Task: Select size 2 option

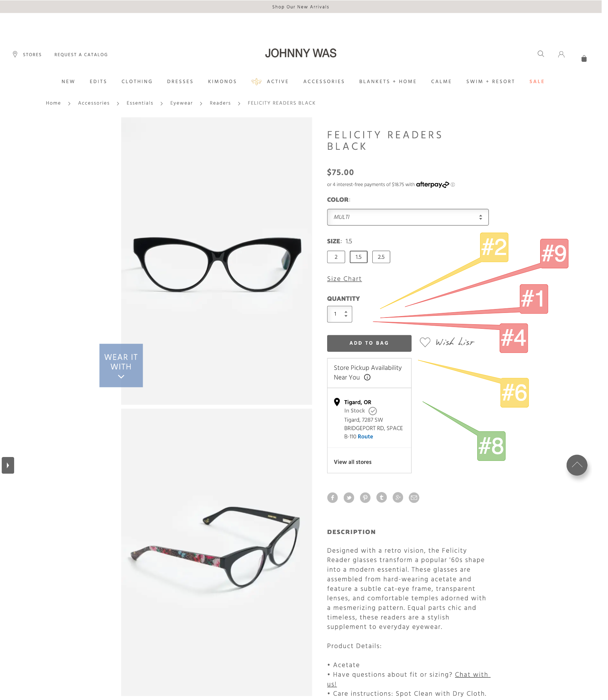Action: 336,257
